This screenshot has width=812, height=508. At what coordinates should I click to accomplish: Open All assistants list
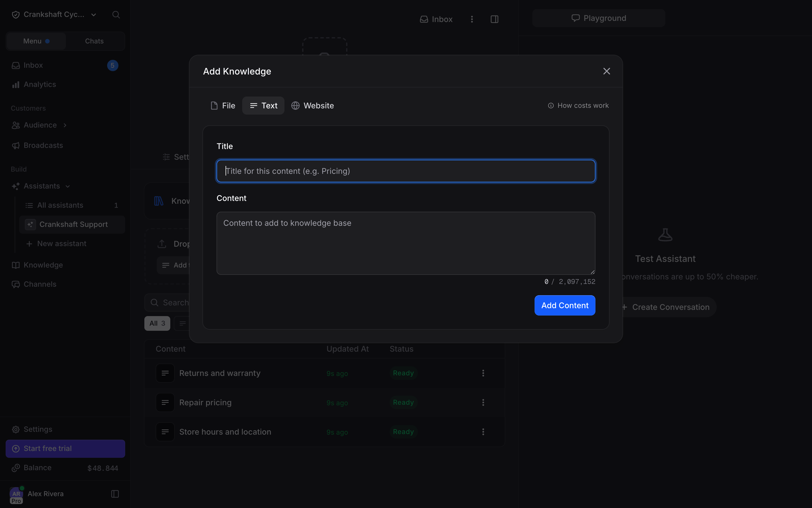pyautogui.click(x=72, y=205)
